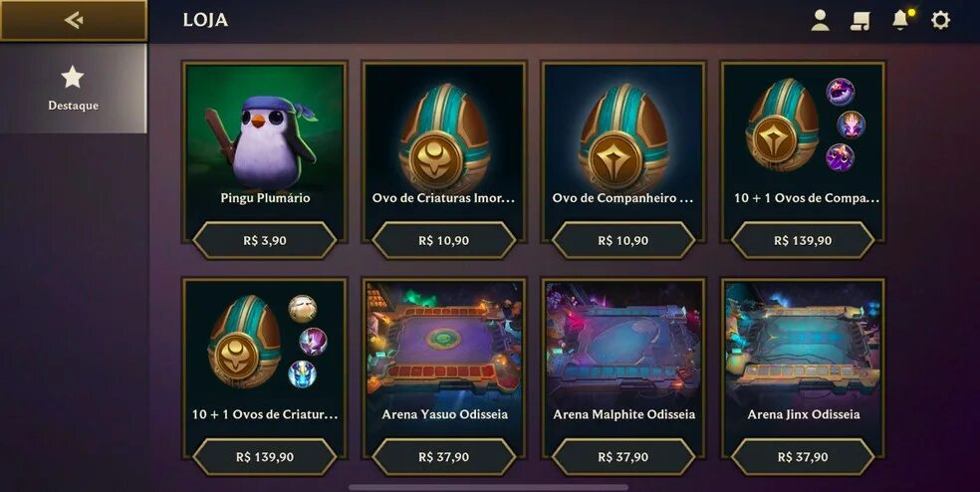This screenshot has height=492, width=980.
Task: Open the settings gear
Action: (940, 21)
